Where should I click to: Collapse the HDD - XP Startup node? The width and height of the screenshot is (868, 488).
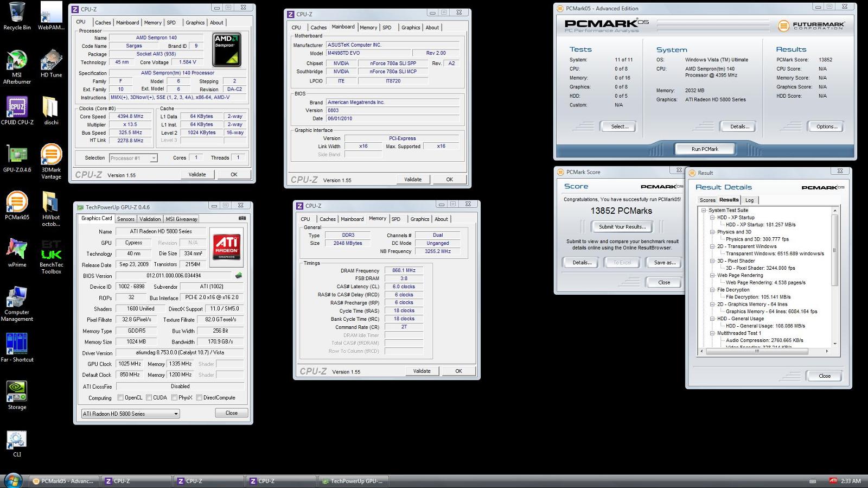(x=712, y=217)
